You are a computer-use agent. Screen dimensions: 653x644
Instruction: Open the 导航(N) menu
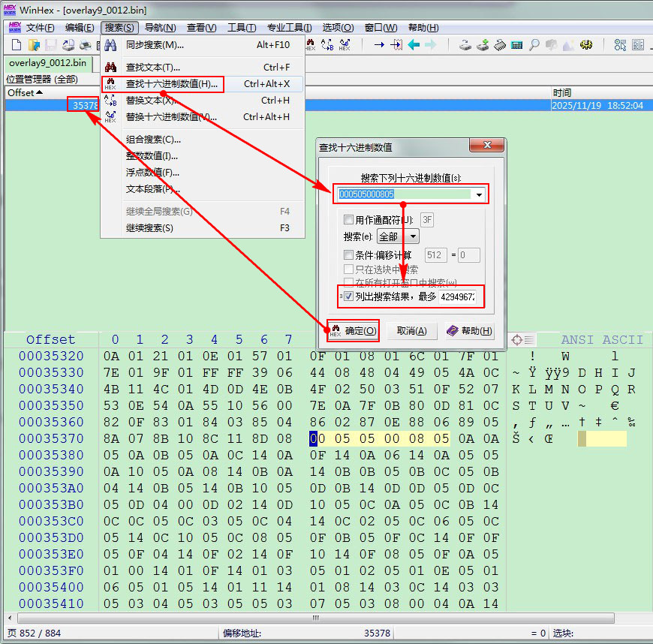point(161,28)
